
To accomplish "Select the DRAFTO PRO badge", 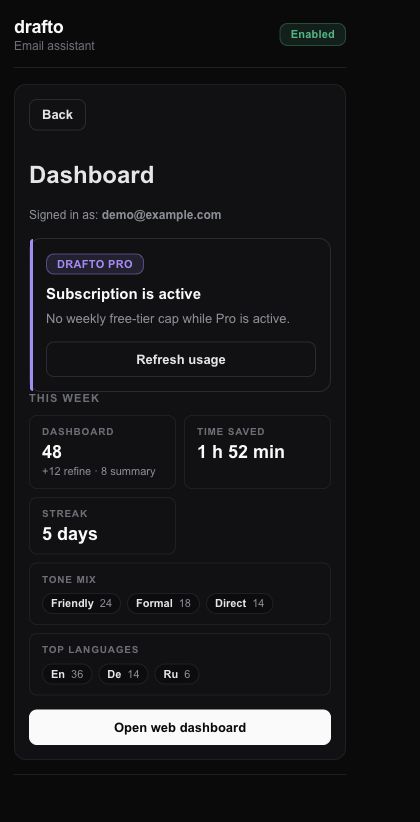I will click(95, 264).
